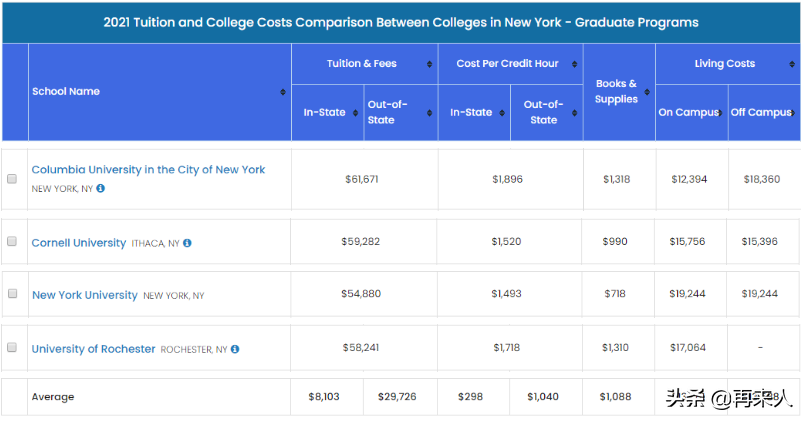Click info icon next to Ithaca, NY
The width and height of the screenshot is (806, 421).
click(187, 243)
